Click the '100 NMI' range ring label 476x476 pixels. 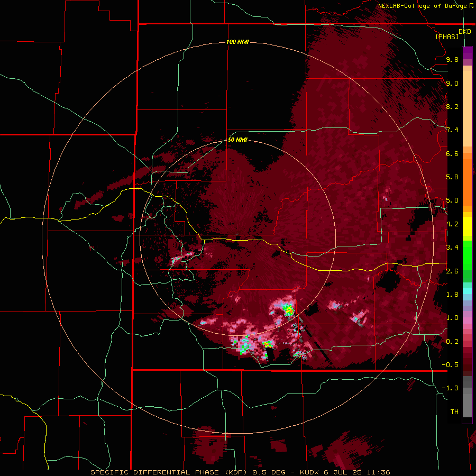click(237, 42)
